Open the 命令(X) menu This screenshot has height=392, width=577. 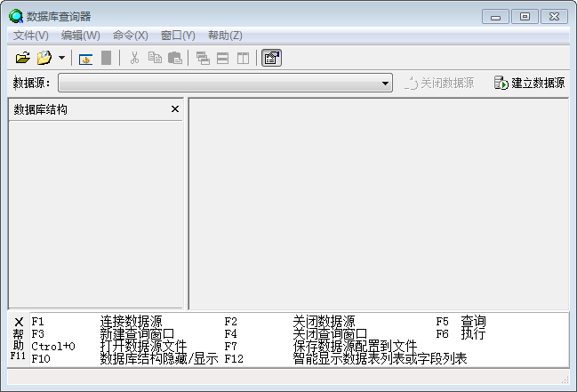[130, 36]
